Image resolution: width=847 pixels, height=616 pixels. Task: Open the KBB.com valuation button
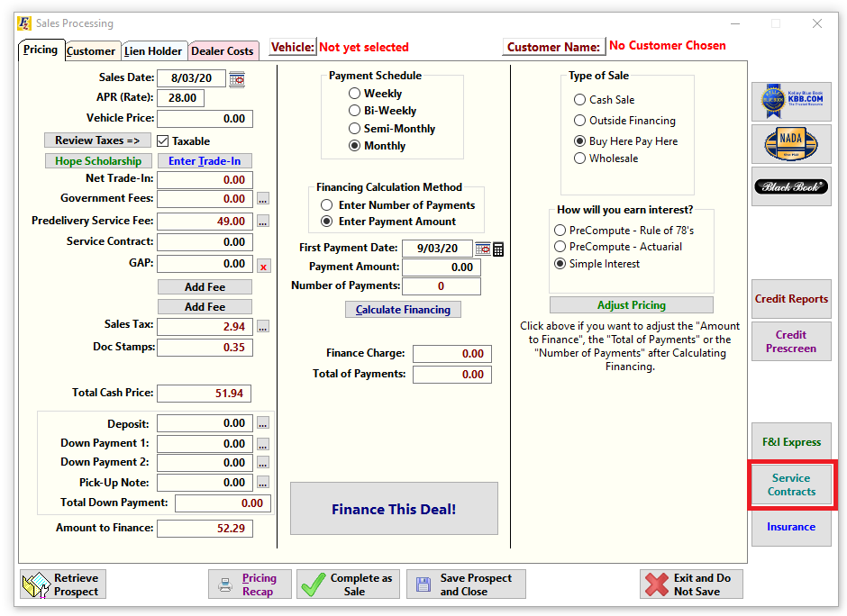click(x=791, y=102)
